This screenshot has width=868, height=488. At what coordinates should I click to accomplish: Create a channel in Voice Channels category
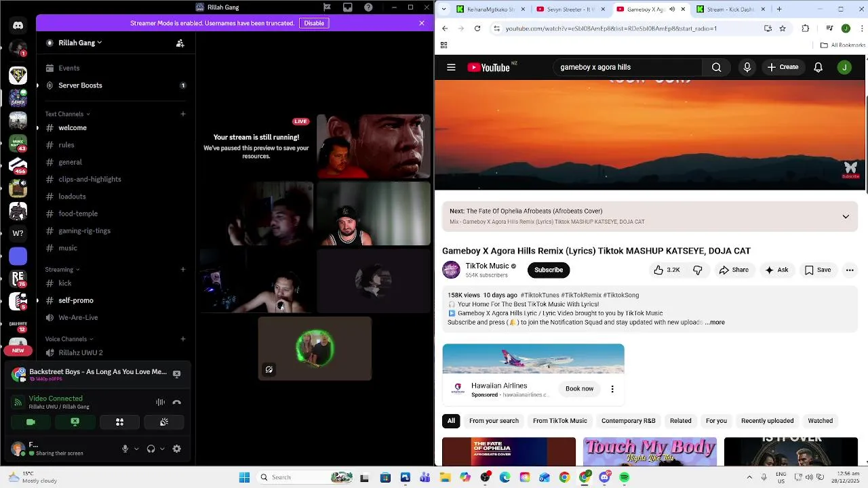click(x=183, y=339)
